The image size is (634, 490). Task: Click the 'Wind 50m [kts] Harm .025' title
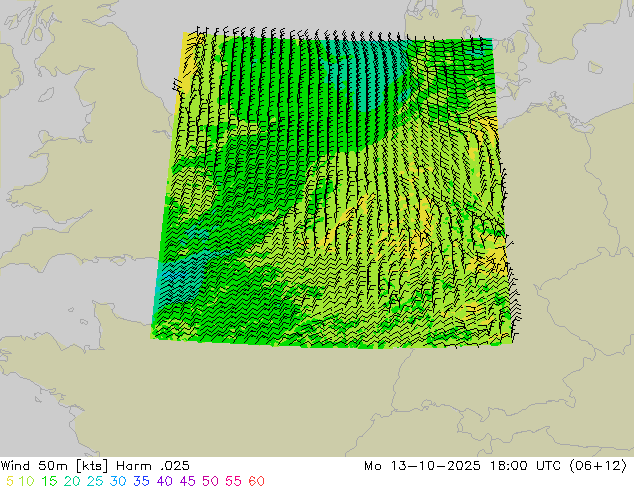click(95, 466)
